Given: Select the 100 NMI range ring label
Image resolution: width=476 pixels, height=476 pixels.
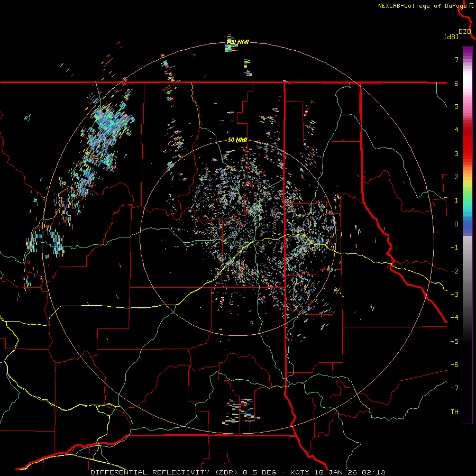Looking at the screenshot, I should (237, 42).
